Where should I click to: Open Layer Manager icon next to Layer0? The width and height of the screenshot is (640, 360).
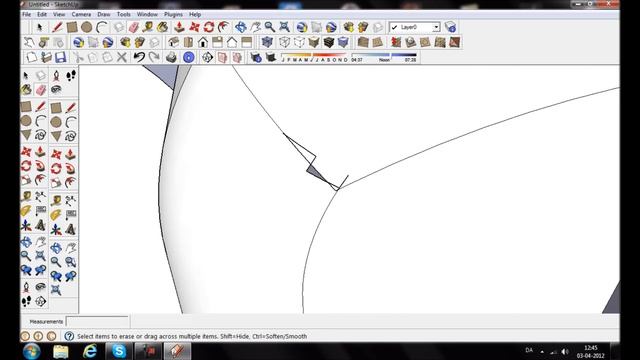(x=450, y=27)
